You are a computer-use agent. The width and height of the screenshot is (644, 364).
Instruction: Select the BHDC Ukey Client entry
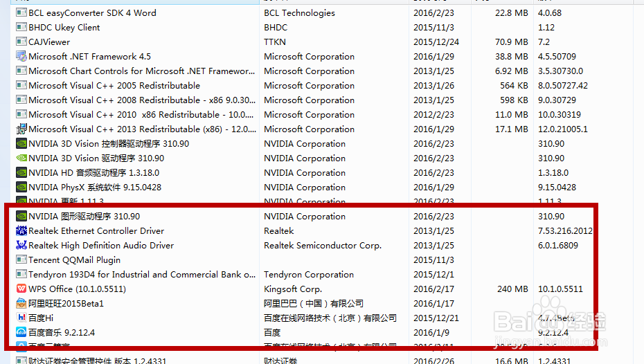click(64, 28)
